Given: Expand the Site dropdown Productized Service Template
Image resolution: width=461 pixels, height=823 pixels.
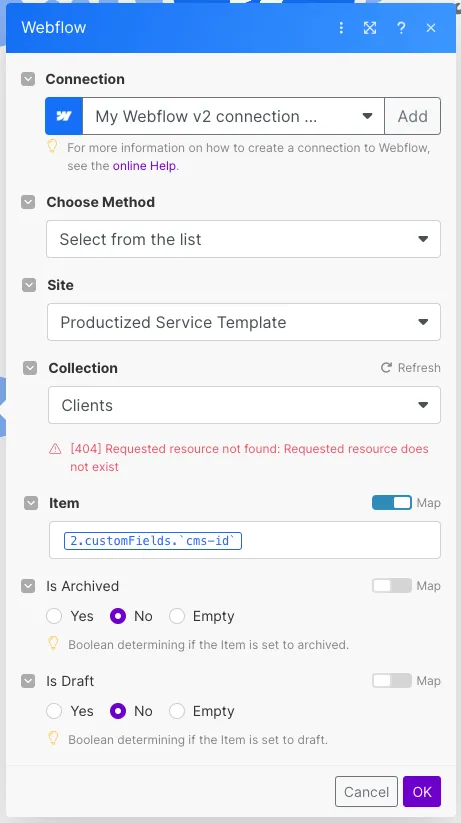Looking at the screenshot, I should (x=244, y=322).
